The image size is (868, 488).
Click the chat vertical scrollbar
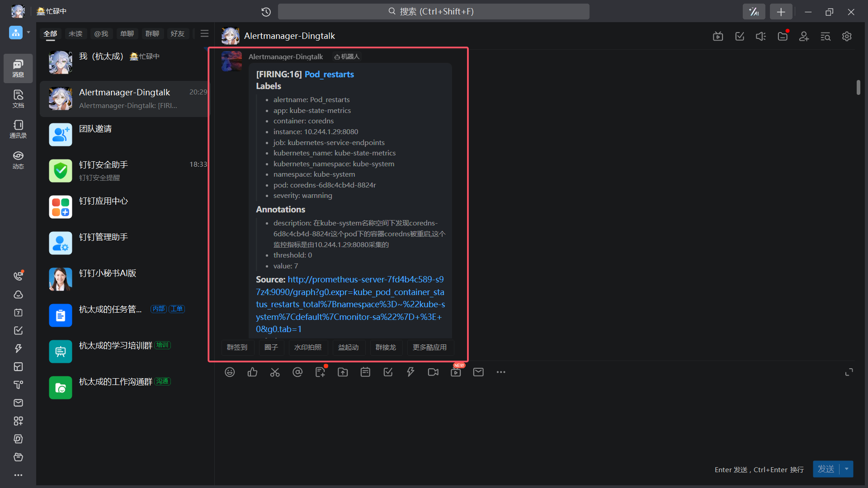(858, 88)
